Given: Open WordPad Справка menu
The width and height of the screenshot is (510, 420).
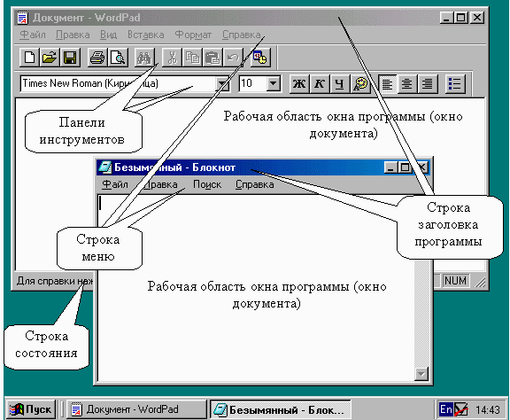Looking at the screenshot, I should click(x=242, y=35).
